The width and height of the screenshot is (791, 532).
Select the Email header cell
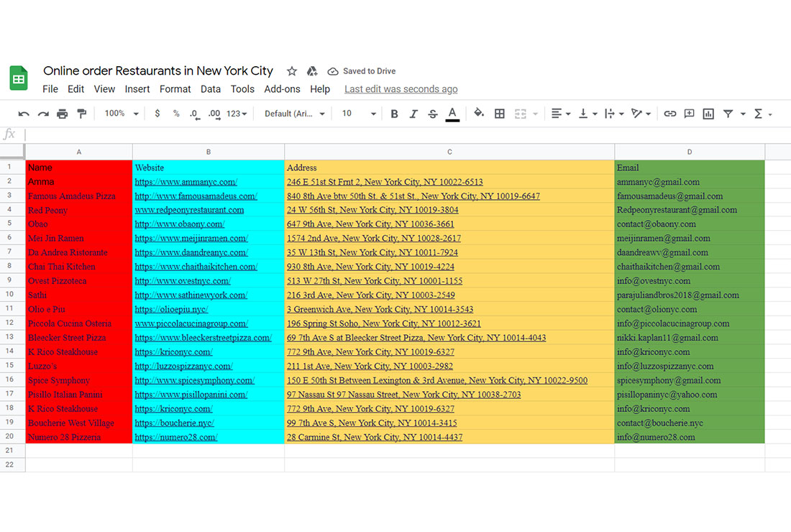(690, 168)
